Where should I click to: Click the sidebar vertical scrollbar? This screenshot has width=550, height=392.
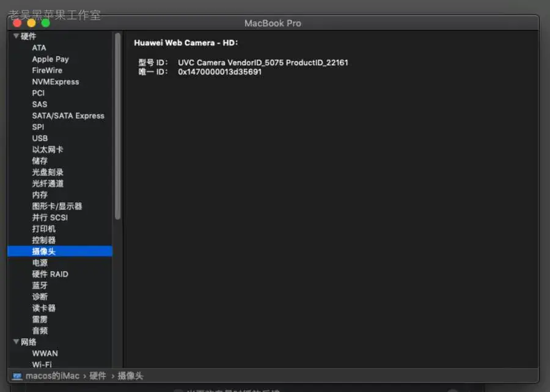pyautogui.click(x=117, y=126)
